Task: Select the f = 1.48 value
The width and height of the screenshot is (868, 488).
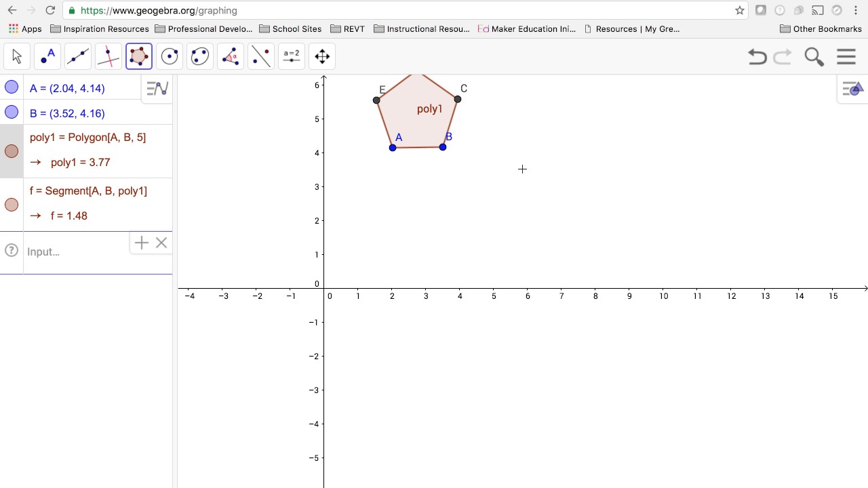Action: point(68,216)
